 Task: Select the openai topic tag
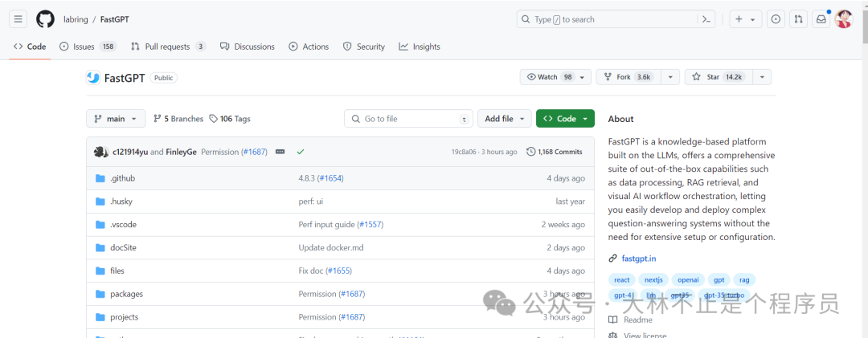[x=688, y=280]
